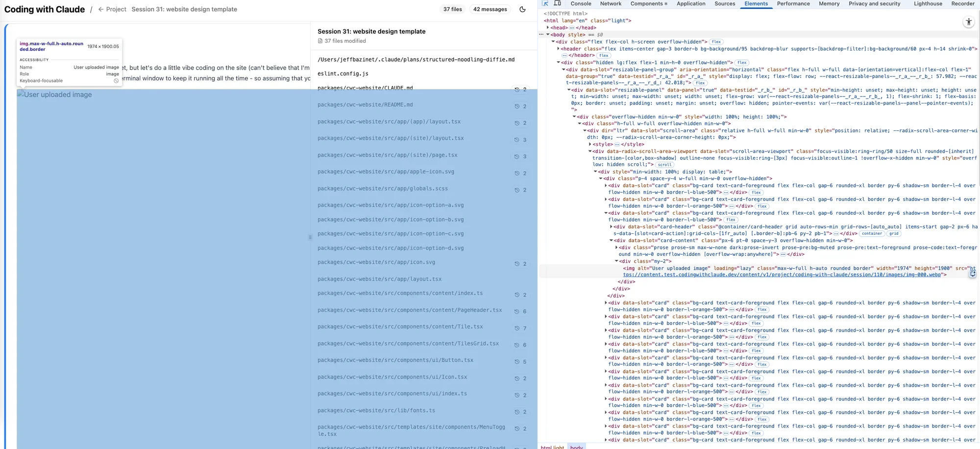Screen dimensions: 980x449
Task: Toggle the 'grid' badge on card-header div
Action: pyautogui.click(x=894, y=234)
